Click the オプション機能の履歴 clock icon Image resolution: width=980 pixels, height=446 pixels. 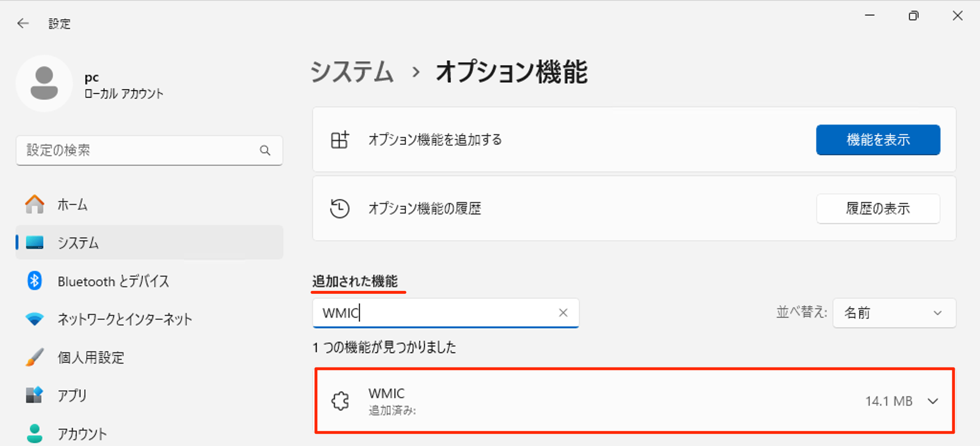point(340,208)
